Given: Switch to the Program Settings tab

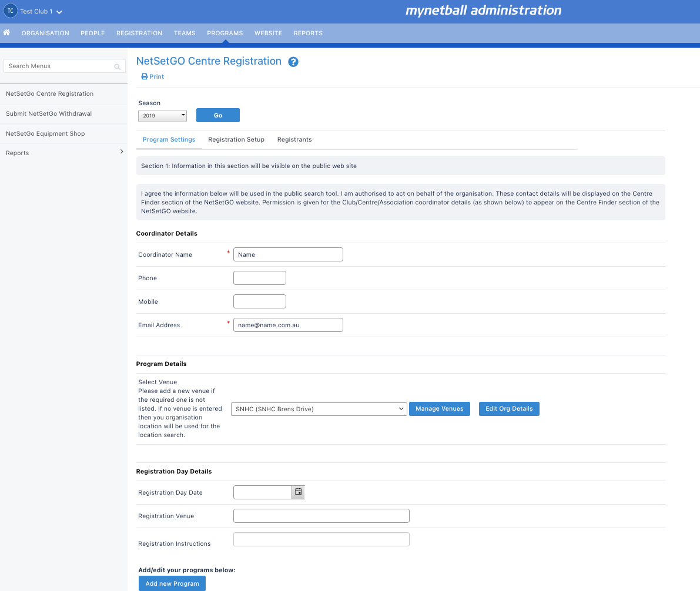Looking at the screenshot, I should [169, 140].
